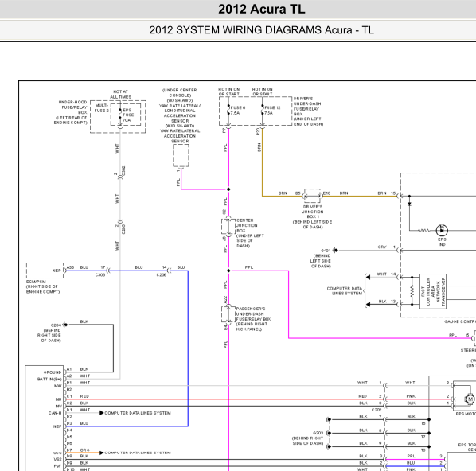This screenshot has height=471, width=476.
Task: Click the resistor inside the CAN transceiver section
Action: click(x=412, y=291)
